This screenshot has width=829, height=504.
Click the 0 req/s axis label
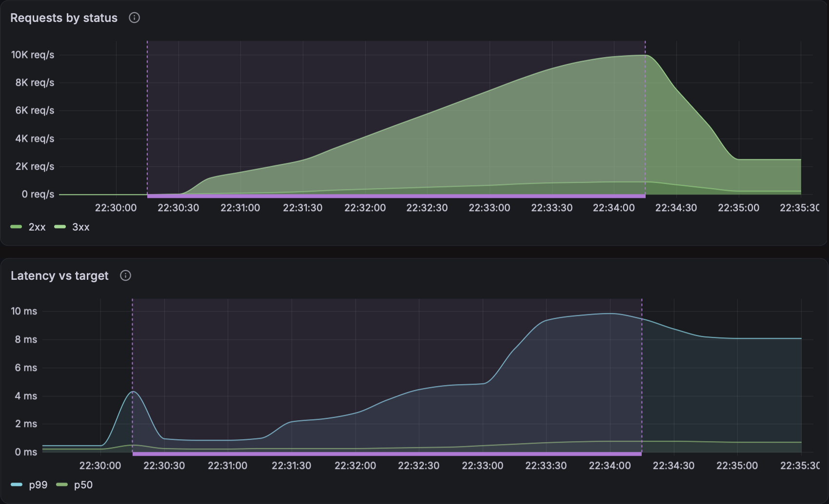[x=38, y=194]
